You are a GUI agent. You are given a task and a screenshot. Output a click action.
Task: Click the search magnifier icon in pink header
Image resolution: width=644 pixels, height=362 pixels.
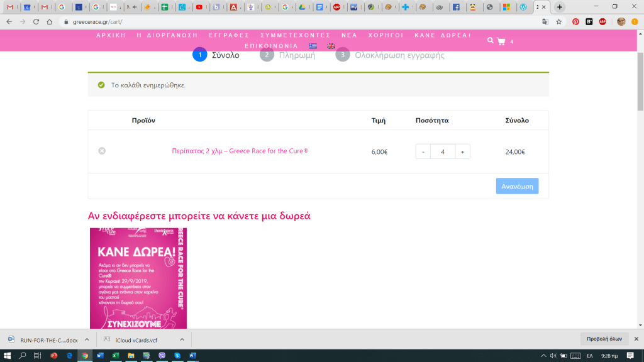click(491, 41)
